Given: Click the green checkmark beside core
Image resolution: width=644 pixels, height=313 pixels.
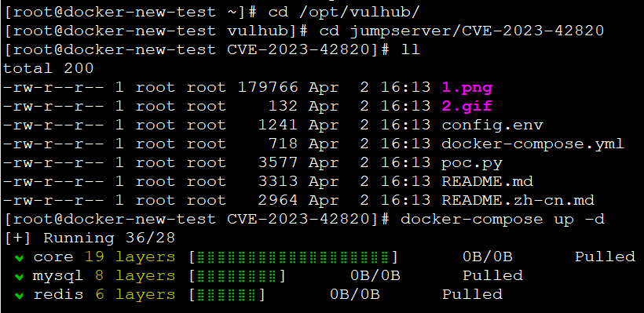Looking at the screenshot, I should coord(19,258).
